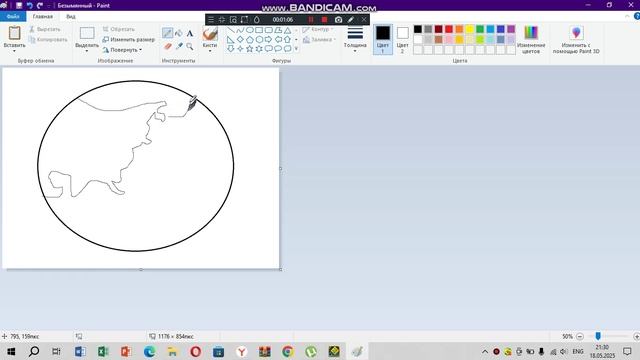640x360 pixels.
Task: Click the Paste (Вставить) clipboard icon
Action: click(x=14, y=33)
